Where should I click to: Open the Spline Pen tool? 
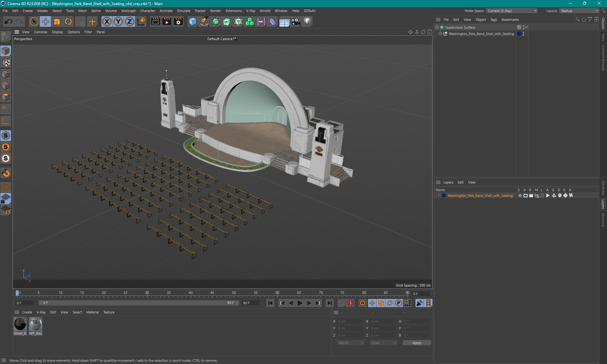coord(204,21)
